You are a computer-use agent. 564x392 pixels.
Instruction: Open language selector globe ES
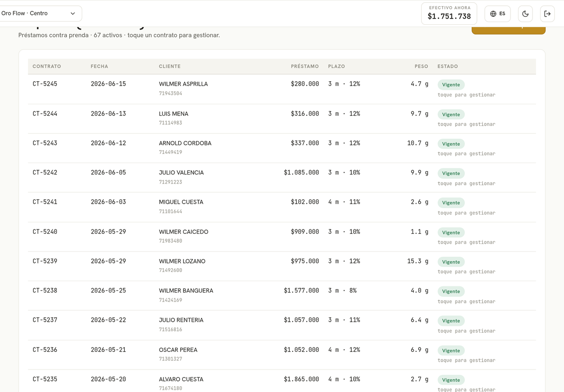(498, 14)
